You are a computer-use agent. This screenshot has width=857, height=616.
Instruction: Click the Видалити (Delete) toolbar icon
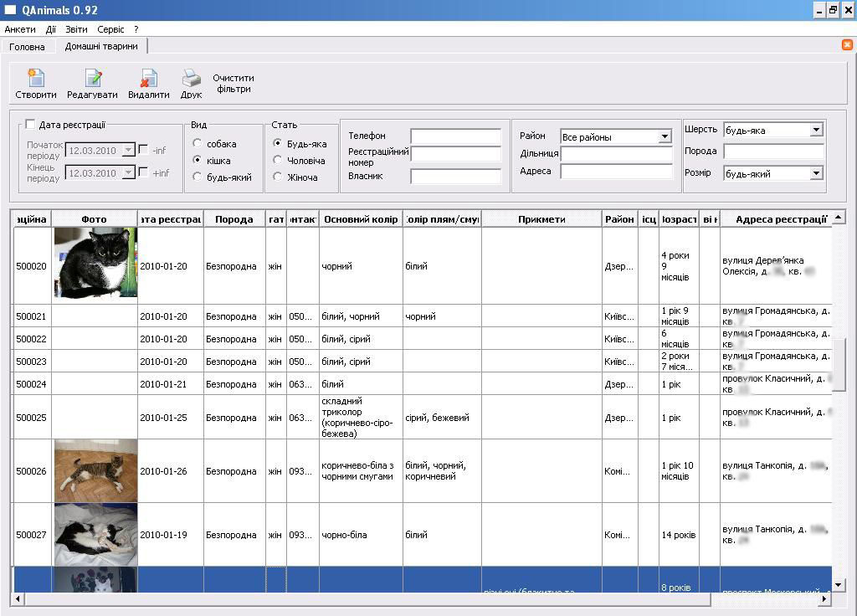click(148, 79)
